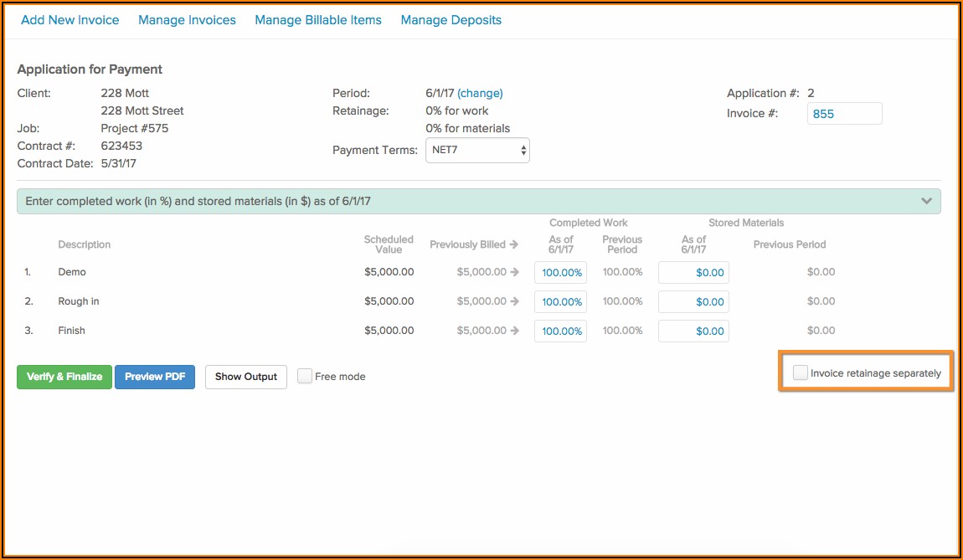The height and width of the screenshot is (560, 963).
Task: Click the Previously Billed arrow header
Action: 474,245
